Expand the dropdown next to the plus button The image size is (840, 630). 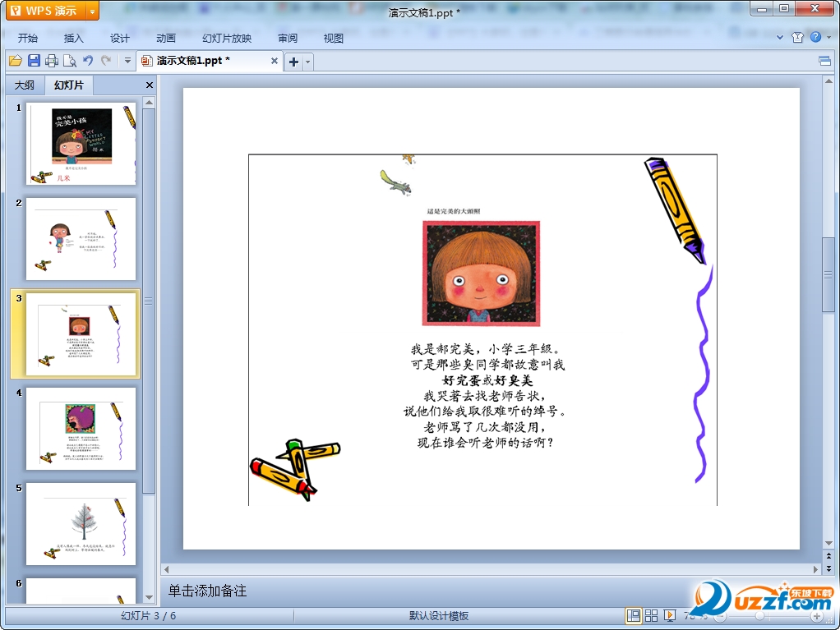307,62
